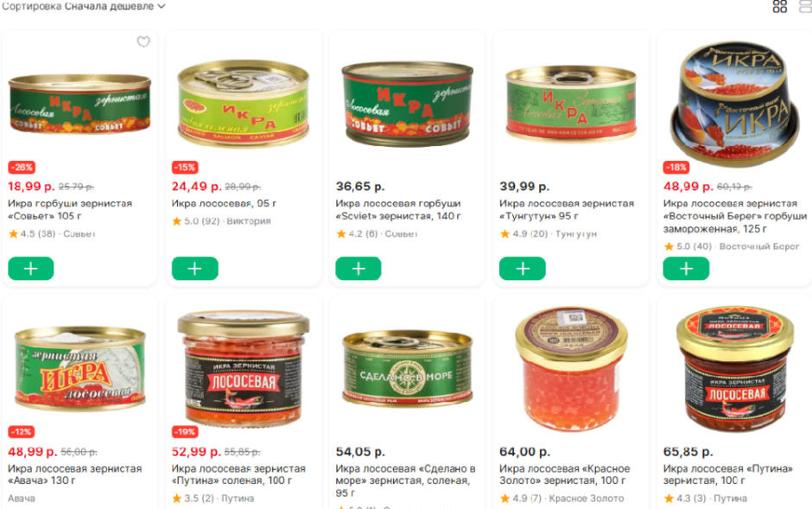Add Тунгутун caviar 95 г to cart
This screenshot has height=509, width=812.
tap(522, 268)
